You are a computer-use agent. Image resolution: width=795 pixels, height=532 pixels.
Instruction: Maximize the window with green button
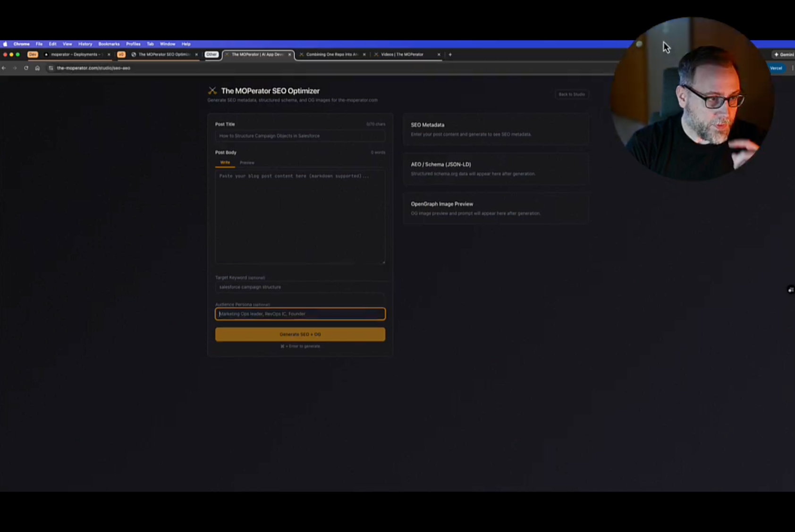point(17,54)
